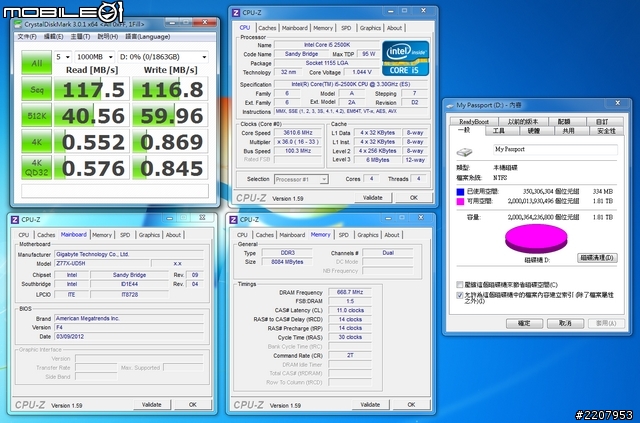Open the 自訂 tab in My Passport properties
This screenshot has height=423, width=640.
click(602, 122)
